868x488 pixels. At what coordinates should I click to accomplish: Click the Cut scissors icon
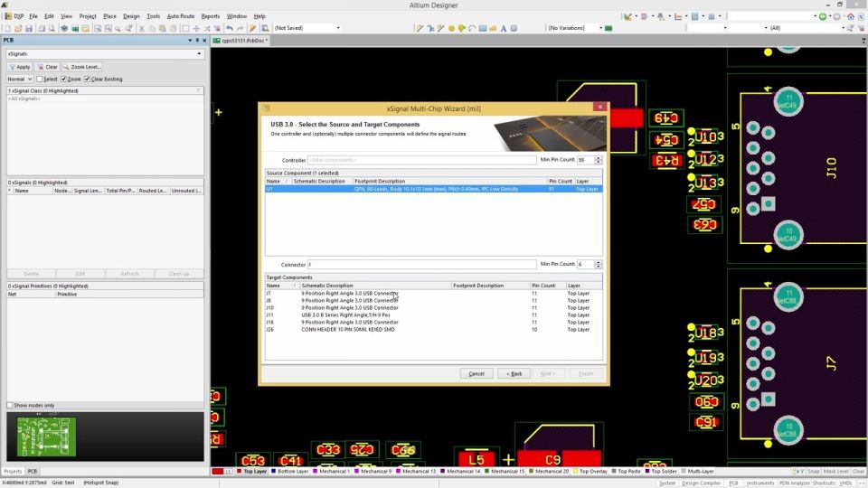(x=141, y=28)
